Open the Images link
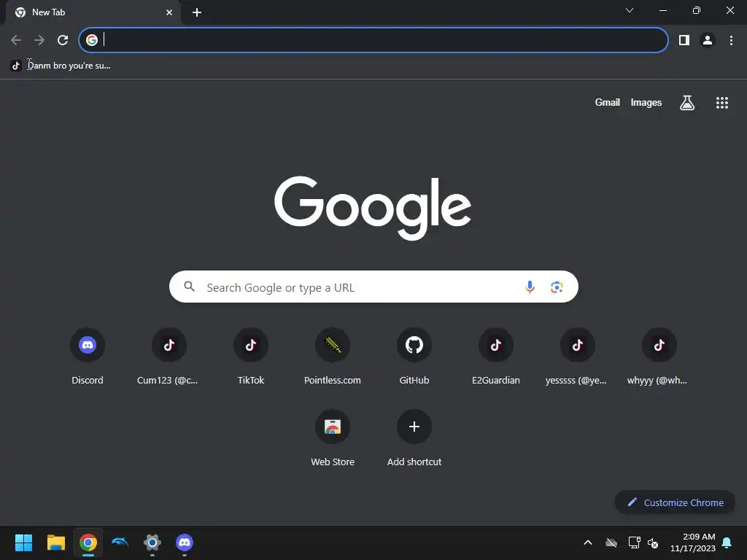Viewport: 747px width, 560px height. coord(646,102)
